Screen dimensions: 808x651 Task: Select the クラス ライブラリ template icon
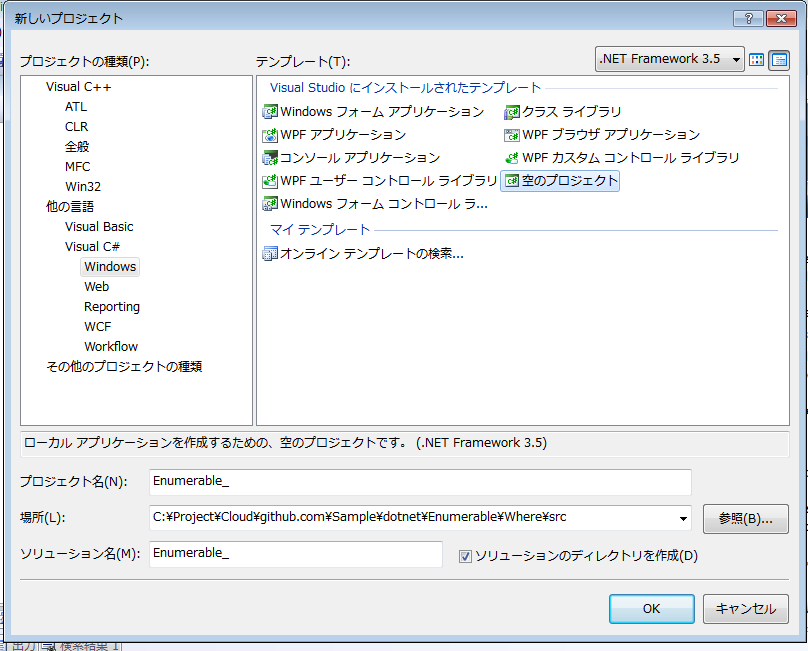tap(512, 112)
